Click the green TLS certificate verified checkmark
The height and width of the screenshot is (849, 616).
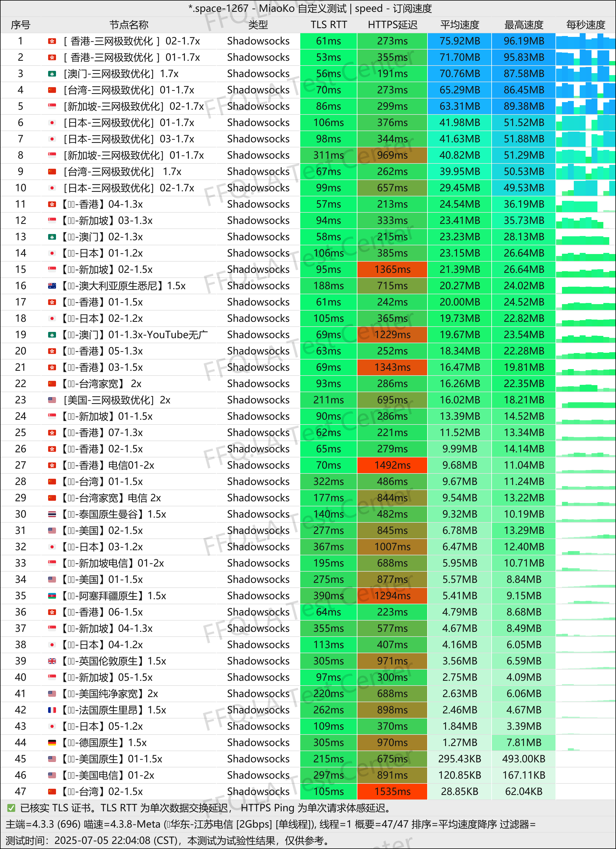click(11, 808)
